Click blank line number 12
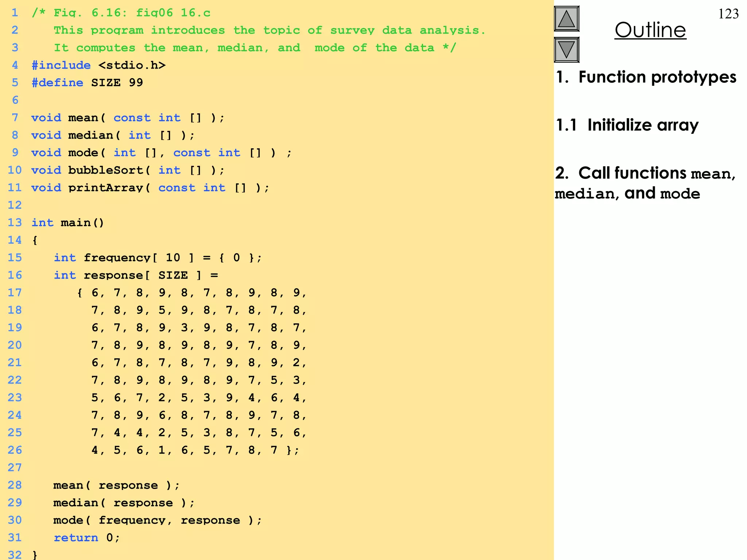This screenshot has width=747, height=560. point(15,205)
